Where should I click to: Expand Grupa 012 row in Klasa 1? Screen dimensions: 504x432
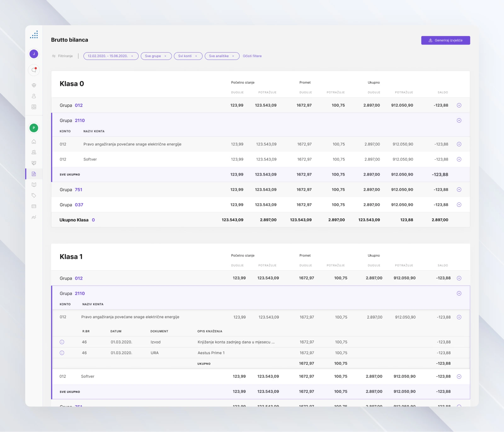coord(459,278)
